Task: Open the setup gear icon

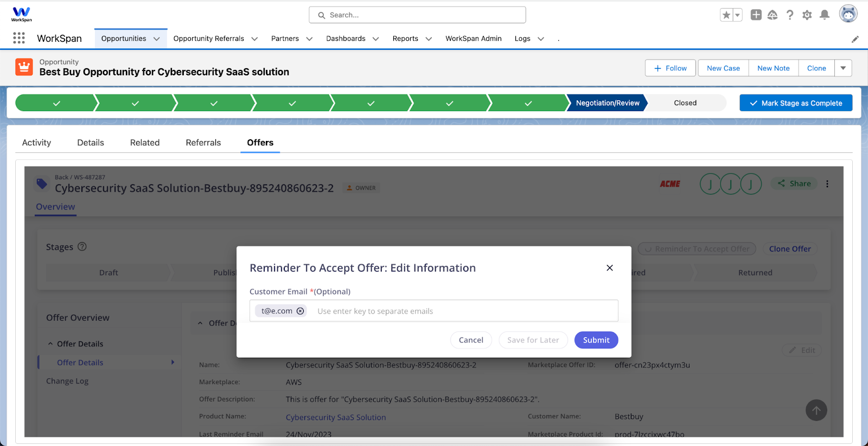Action: point(807,15)
